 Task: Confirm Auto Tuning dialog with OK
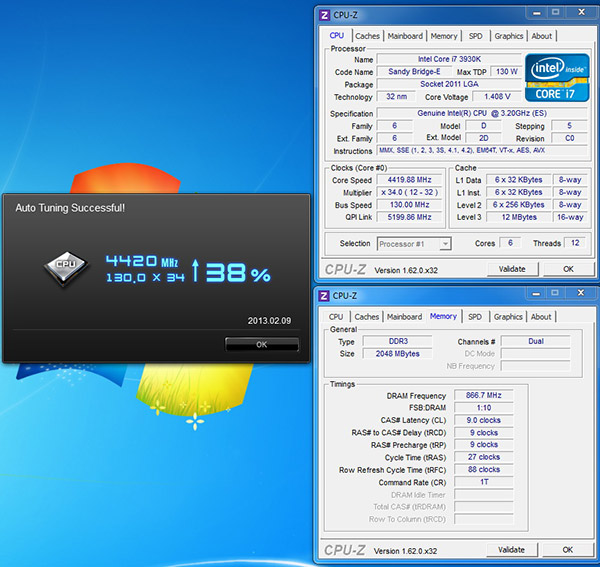coord(262,344)
